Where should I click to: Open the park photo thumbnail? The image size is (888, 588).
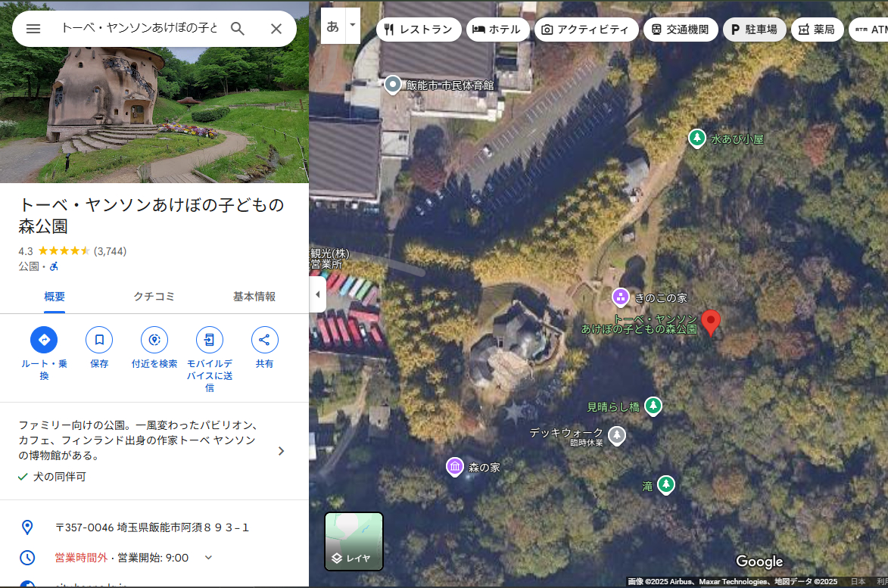point(154,114)
